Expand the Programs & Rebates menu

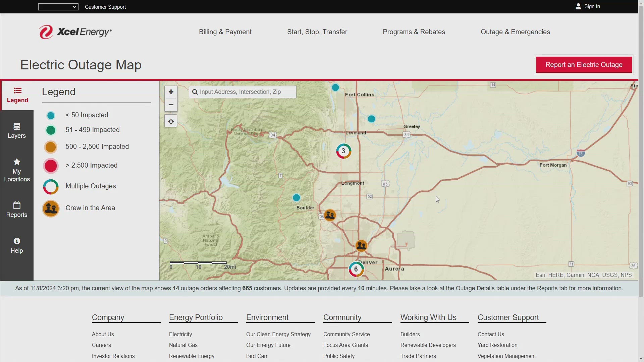click(414, 32)
